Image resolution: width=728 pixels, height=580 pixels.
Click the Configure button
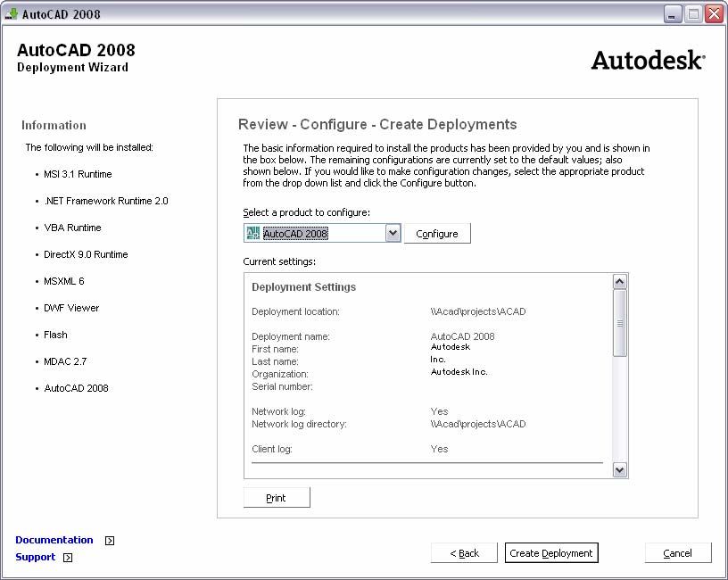point(437,234)
